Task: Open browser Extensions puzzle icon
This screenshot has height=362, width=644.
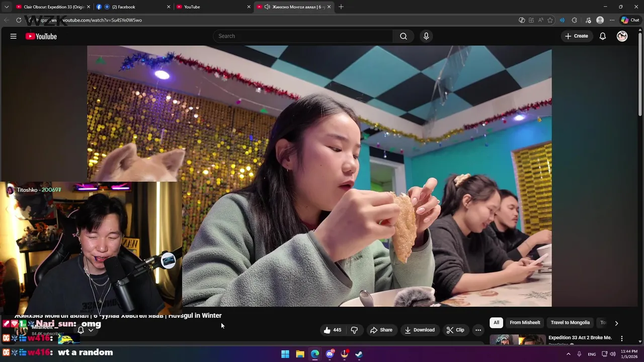Action: pyautogui.click(x=575, y=20)
